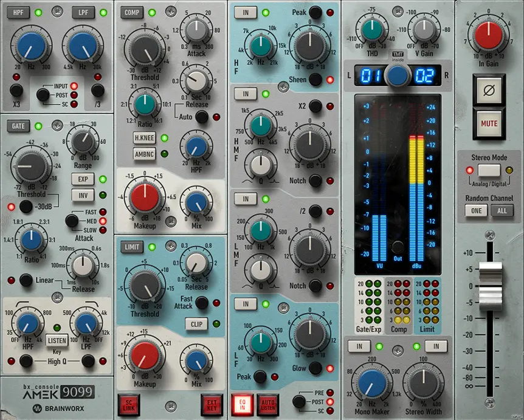Screen dimensions: 524x420
Task: Click the gate Threshold knob
Action: 31,166
